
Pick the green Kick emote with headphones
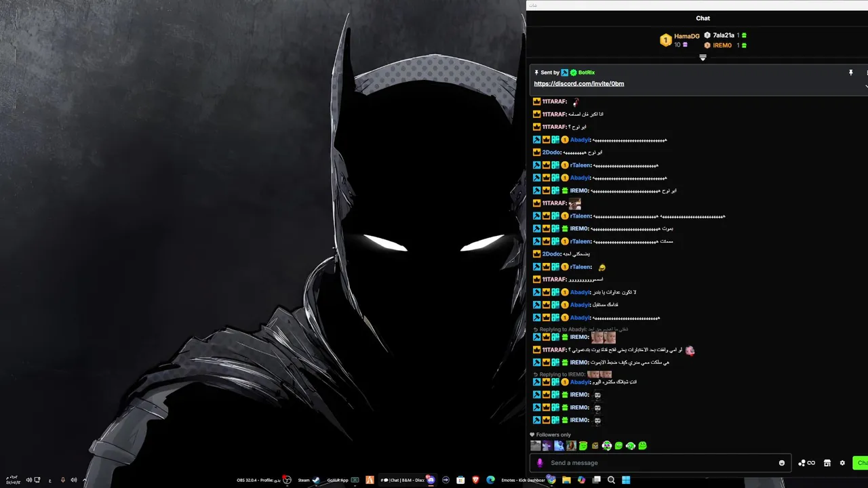[631, 446]
